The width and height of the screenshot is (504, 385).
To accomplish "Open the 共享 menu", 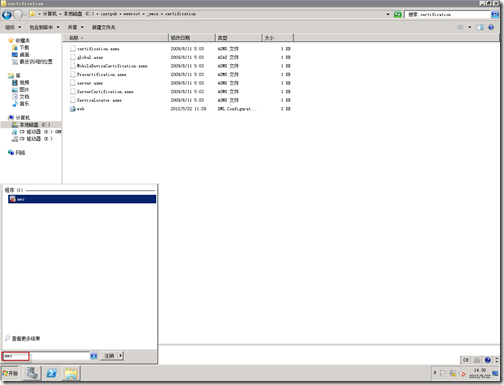I will (x=76, y=27).
